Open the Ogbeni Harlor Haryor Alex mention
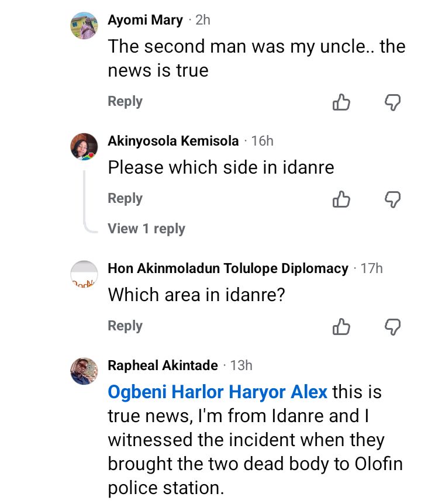421x504 pixels. point(218,392)
